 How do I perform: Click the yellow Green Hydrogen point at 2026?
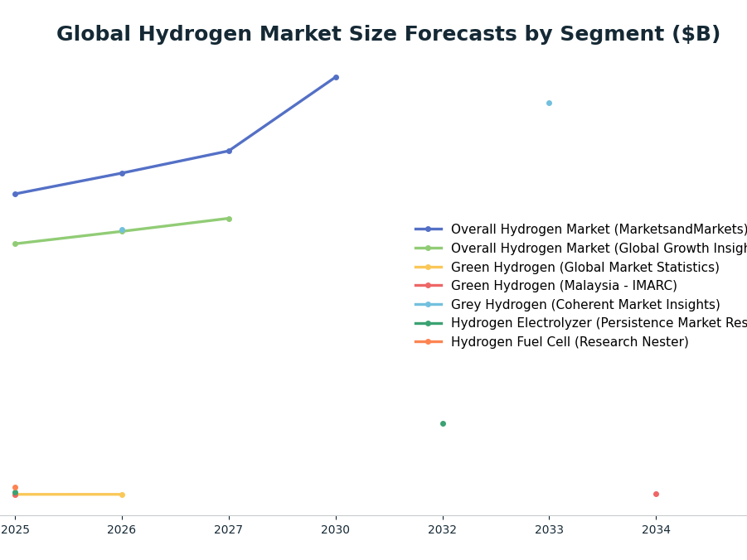tap(122, 495)
